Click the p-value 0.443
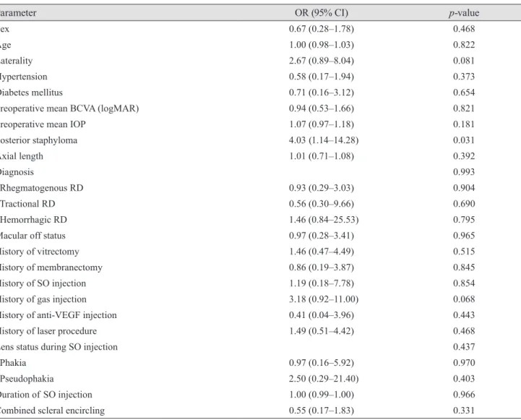The height and width of the screenshot is (420, 521). click(464, 315)
